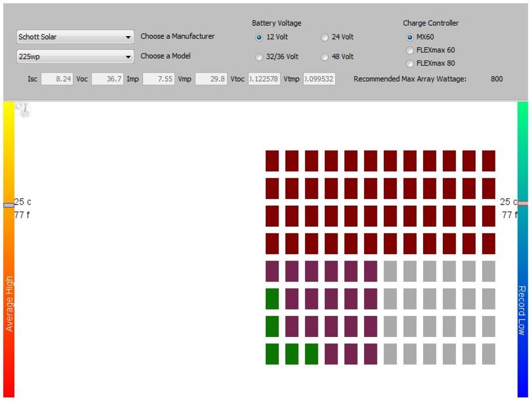Click the Recommended Max Array Wattage value 800
532x402 pixels.
495,79
